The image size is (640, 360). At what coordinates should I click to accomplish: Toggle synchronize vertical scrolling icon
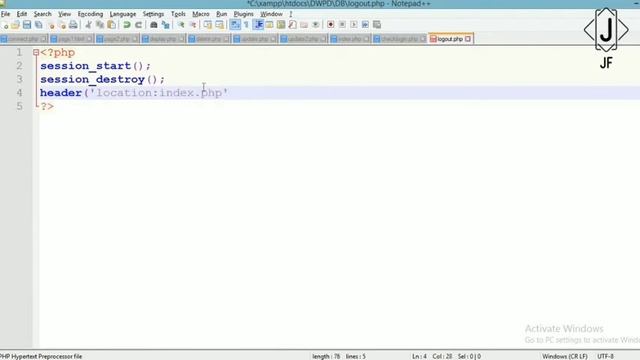point(208,25)
